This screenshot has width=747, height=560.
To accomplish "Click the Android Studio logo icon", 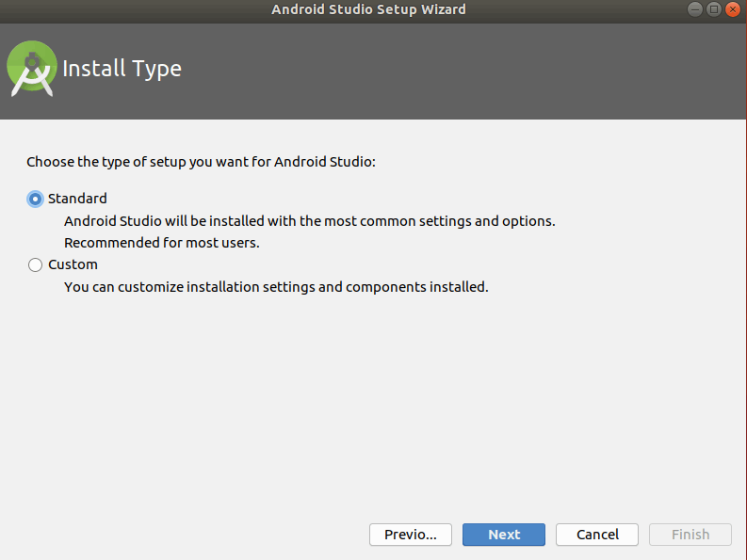I will (x=32, y=69).
